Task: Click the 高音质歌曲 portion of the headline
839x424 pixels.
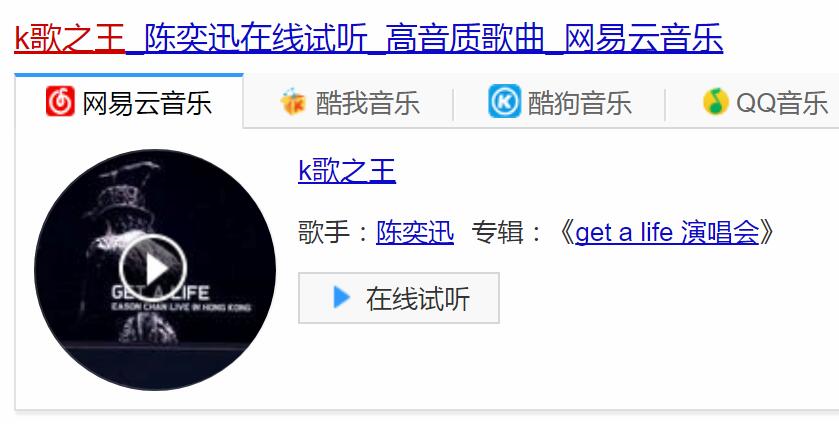Action: (x=464, y=38)
